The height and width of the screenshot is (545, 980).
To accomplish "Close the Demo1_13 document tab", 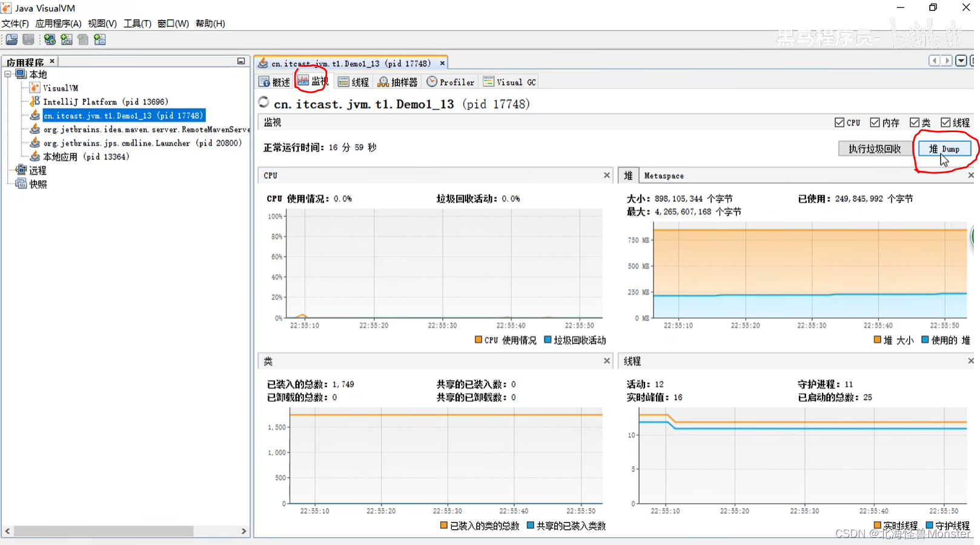I will click(442, 63).
